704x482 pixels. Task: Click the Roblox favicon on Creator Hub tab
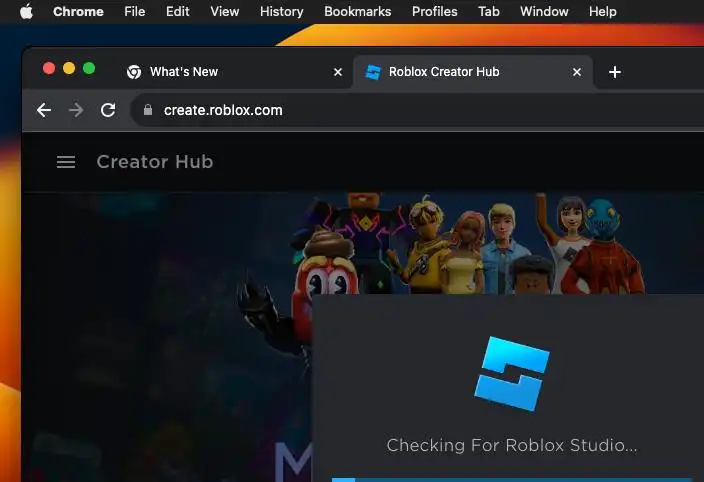point(373,72)
